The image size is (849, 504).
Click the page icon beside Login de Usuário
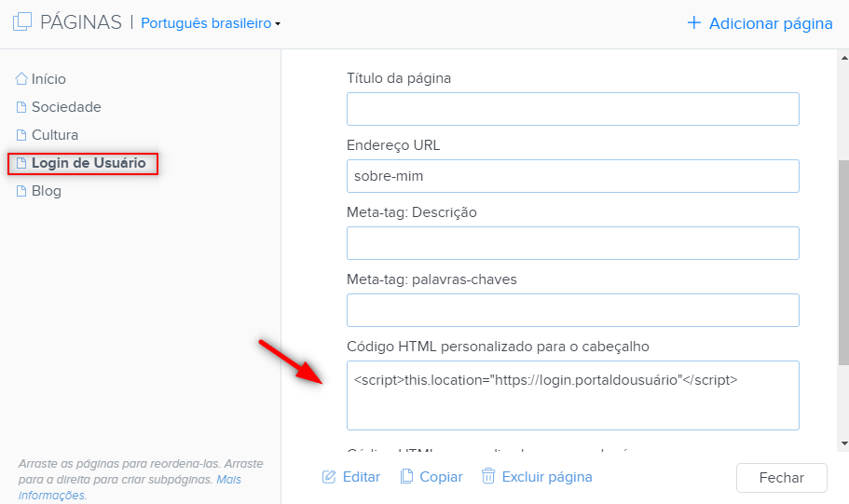21,163
